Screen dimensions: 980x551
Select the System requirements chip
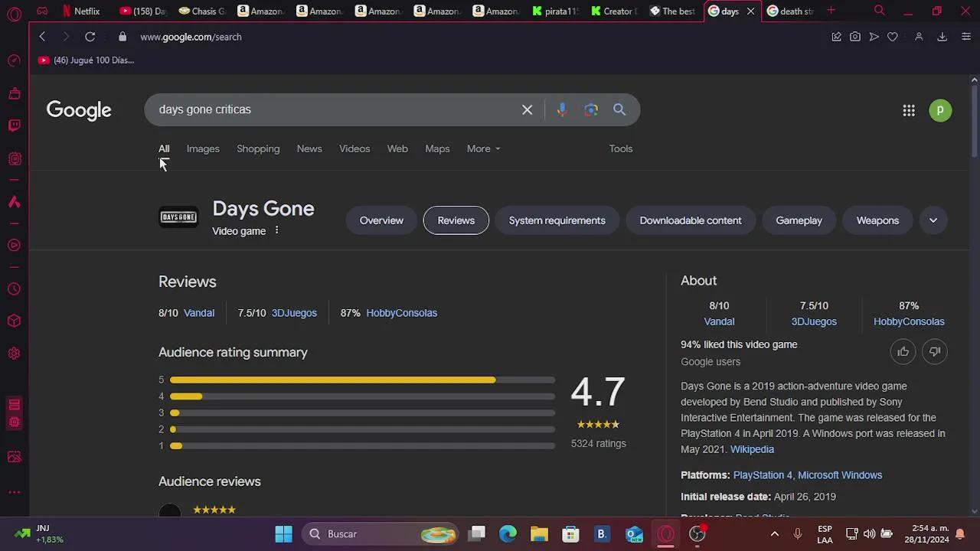pyautogui.click(x=557, y=220)
